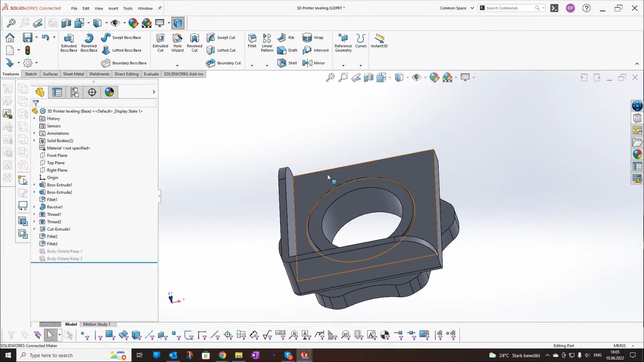
Task: Open the Common Space dropdown
Action: 472,8
